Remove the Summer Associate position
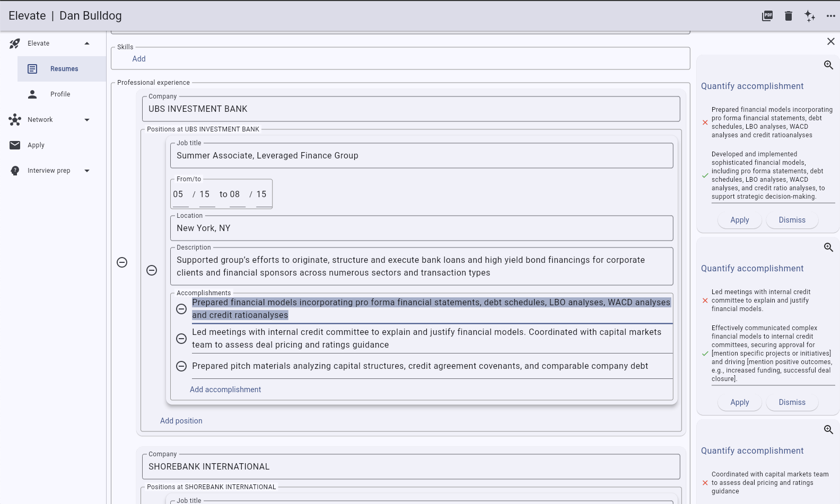Image resolution: width=840 pixels, height=504 pixels. (x=152, y=270)
